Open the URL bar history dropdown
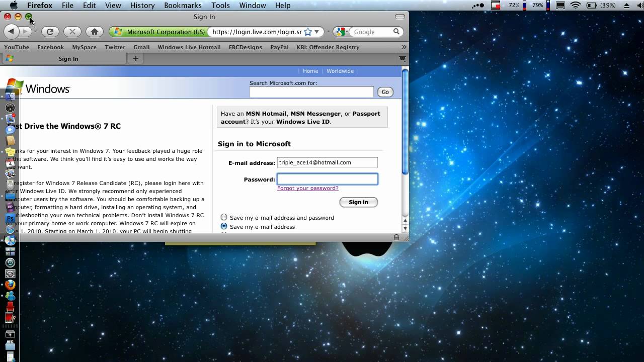The height and width of the screenshot is (362, 644). [x=317, y=32]
